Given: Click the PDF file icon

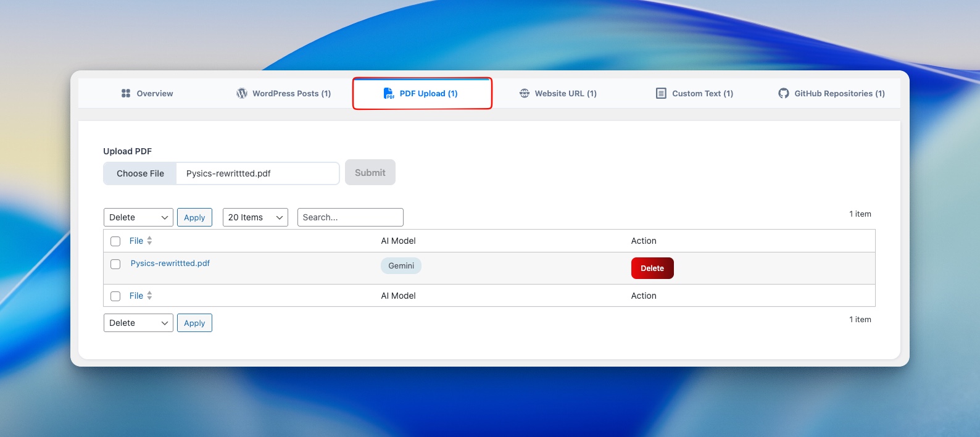Looking at the screenshot, I should point(389,93).
